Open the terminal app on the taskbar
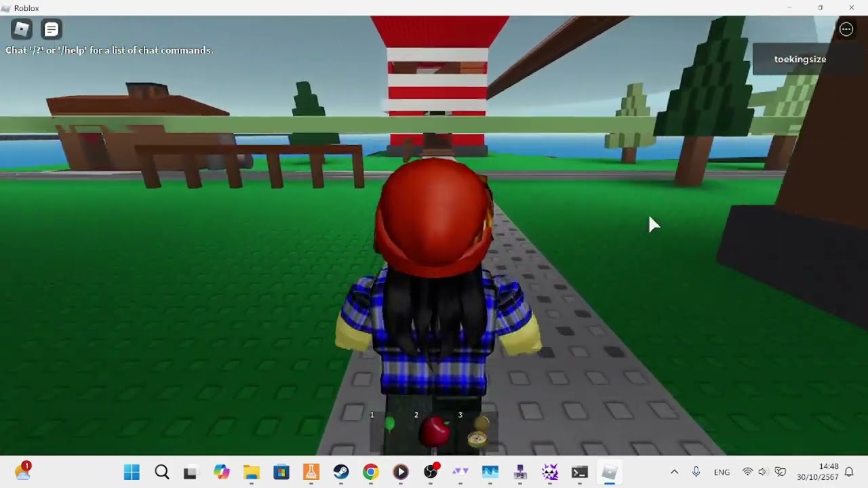This screenshot has width=868, height=488. pos(579,472)
